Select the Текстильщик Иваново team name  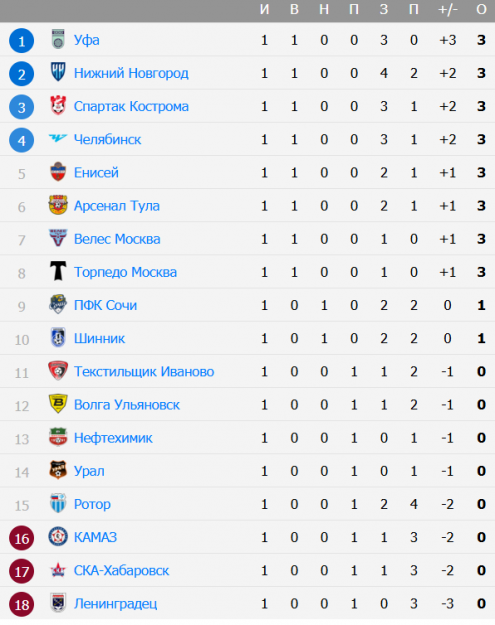point(144,371)
